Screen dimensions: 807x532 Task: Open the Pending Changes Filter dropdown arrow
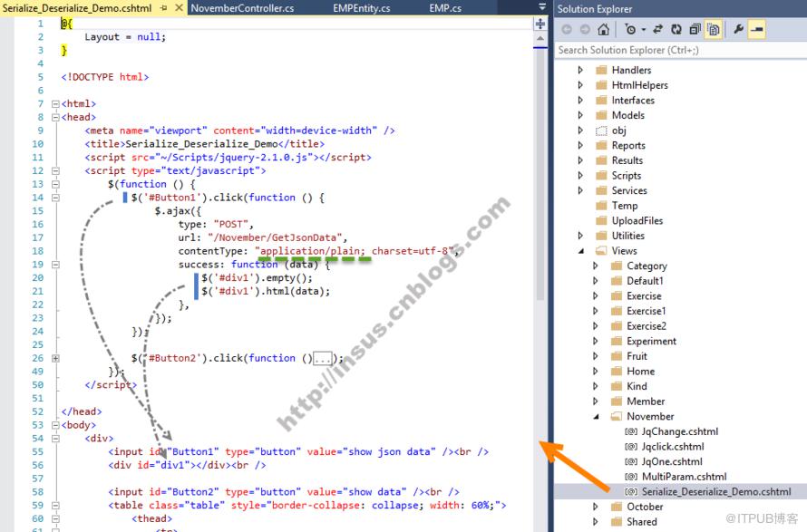644,30
